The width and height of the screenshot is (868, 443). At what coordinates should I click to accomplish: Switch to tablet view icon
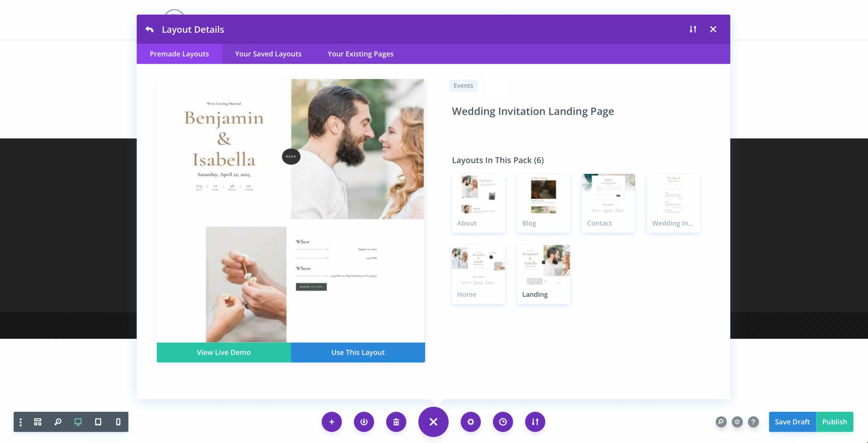click(98, 422)
